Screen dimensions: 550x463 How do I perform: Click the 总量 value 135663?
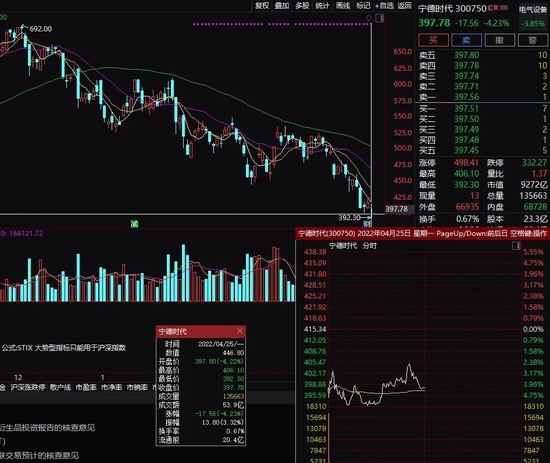pyautogui.click(x=533, y=195)
